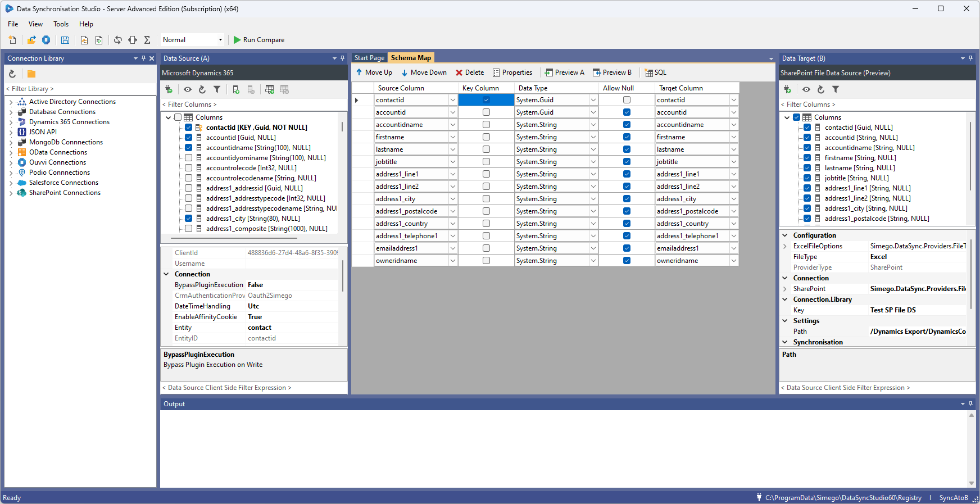Refresh Data Target B schema
This screenshot has height=504, width=980.
click(x=821, y=89)
